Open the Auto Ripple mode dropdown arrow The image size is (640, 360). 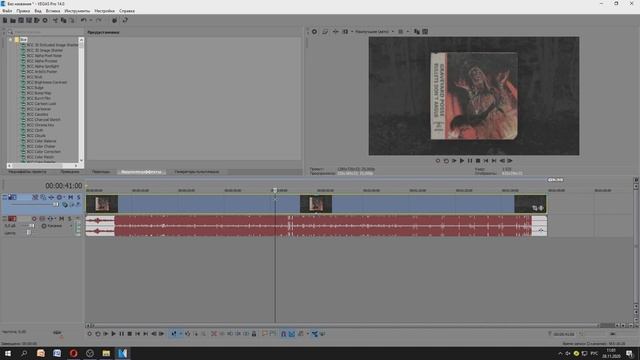pyautogui.click(x=307, y=334)
